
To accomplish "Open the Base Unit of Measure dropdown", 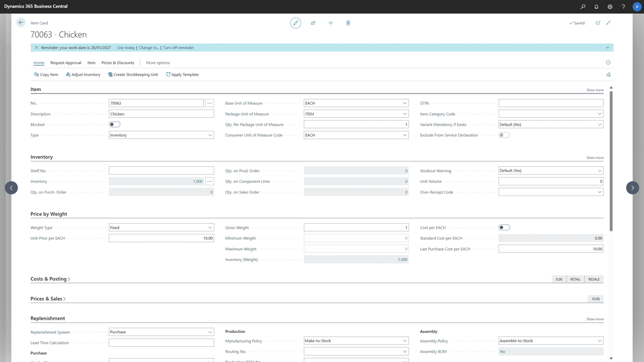I will [405, 103].
